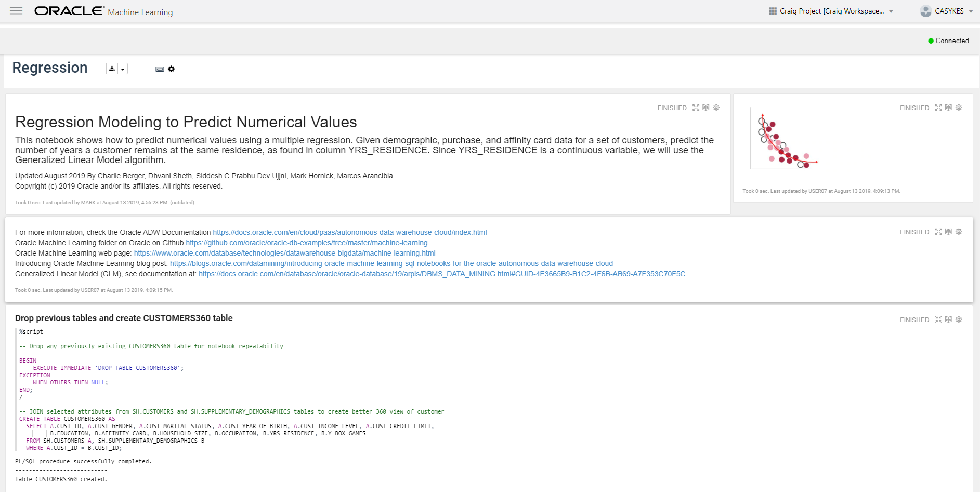Image resolution: width=980 pixels, height=492 pixels.
Task: Click FINISHED status of the title paragraph
Action: [672, 108]
